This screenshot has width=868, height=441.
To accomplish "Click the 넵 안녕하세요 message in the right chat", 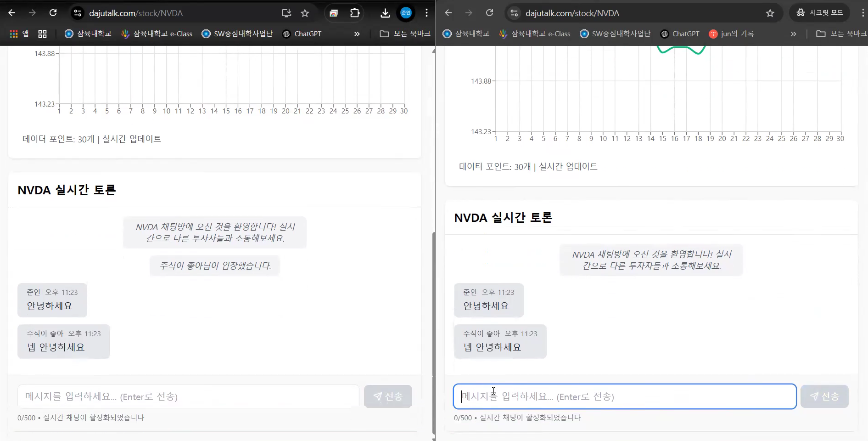I will 500,341.
